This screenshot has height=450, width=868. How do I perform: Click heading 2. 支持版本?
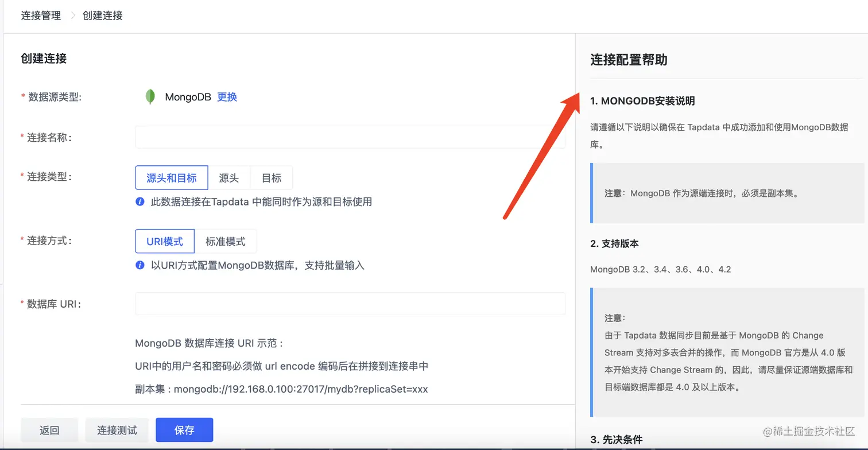[x=614, y=243]
